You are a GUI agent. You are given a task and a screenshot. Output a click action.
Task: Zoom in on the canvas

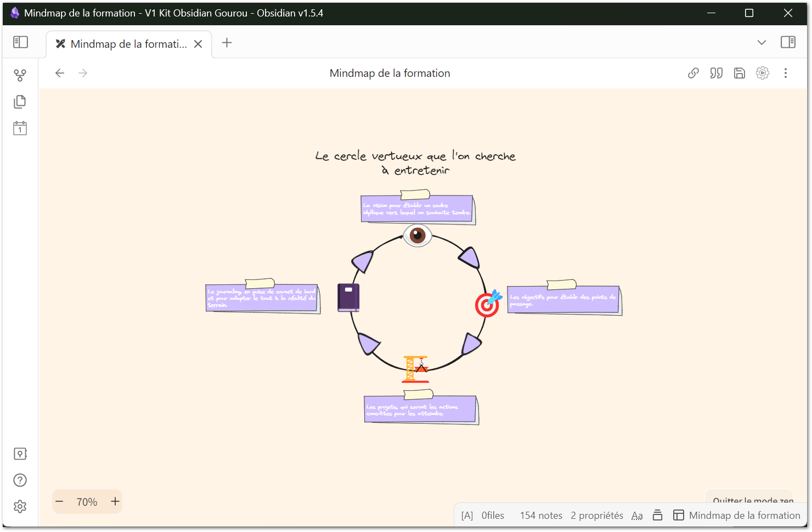point(115,501)
